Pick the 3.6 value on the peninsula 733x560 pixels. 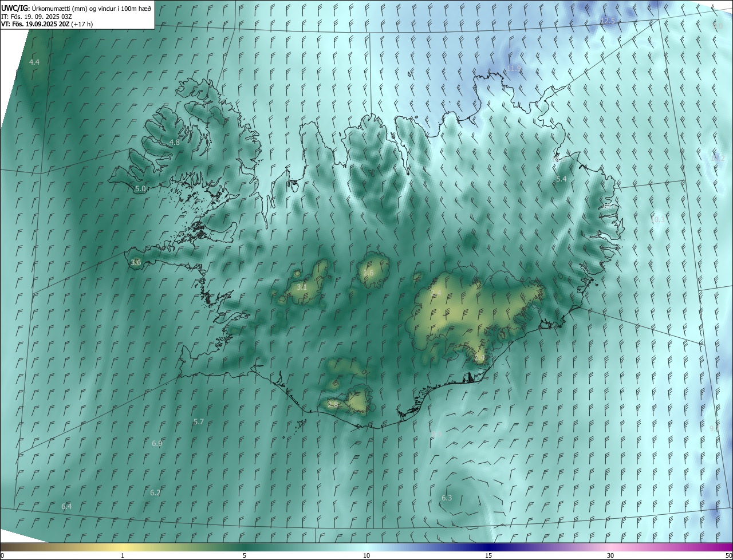[136, 262]
